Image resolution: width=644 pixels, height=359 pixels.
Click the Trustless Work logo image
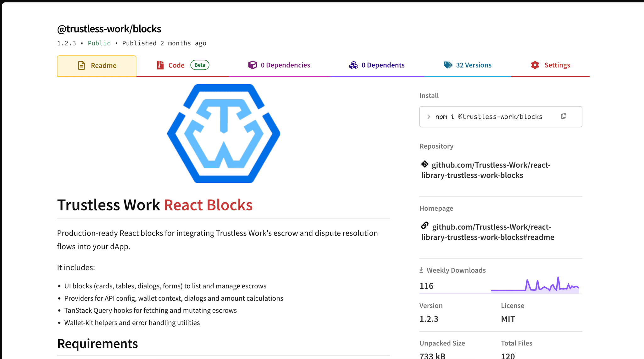pyautogui.click(x=224, y=133)
